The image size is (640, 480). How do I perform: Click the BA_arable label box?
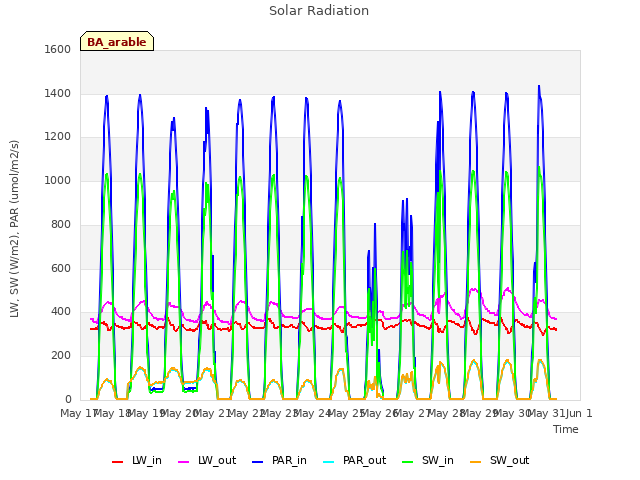click(x=117, y=41)
